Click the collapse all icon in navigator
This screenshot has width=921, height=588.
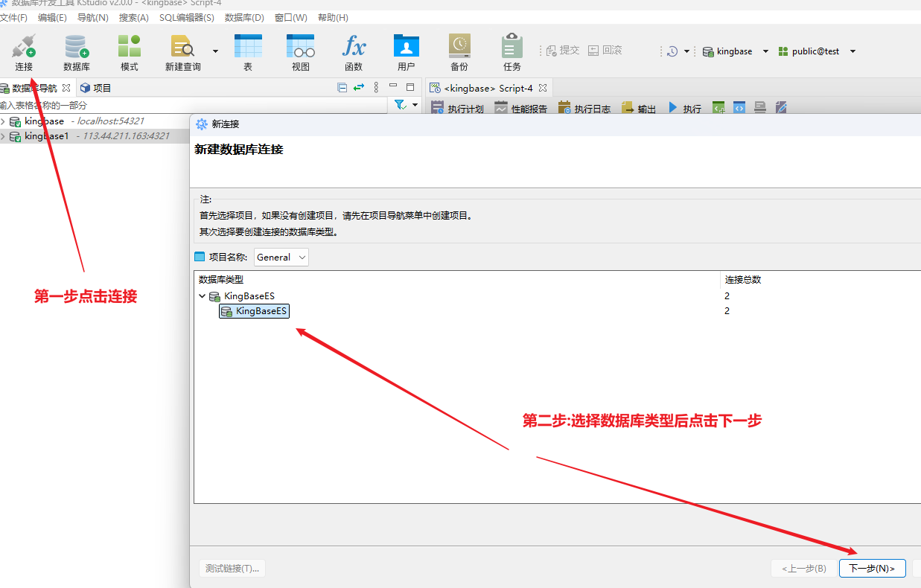click(342, 88)
